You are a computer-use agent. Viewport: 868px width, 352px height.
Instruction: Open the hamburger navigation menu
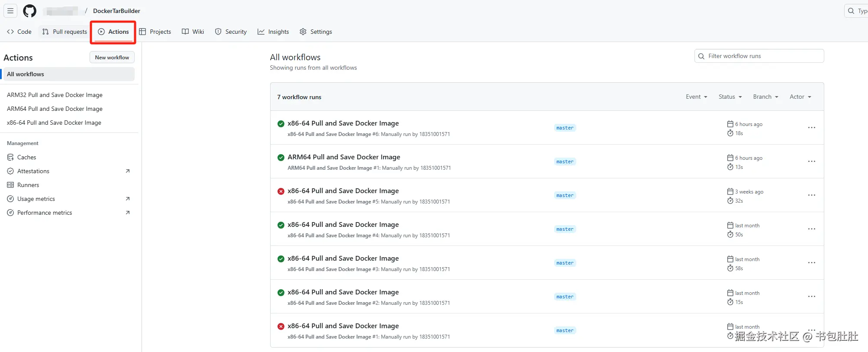(x=10, y=11)
